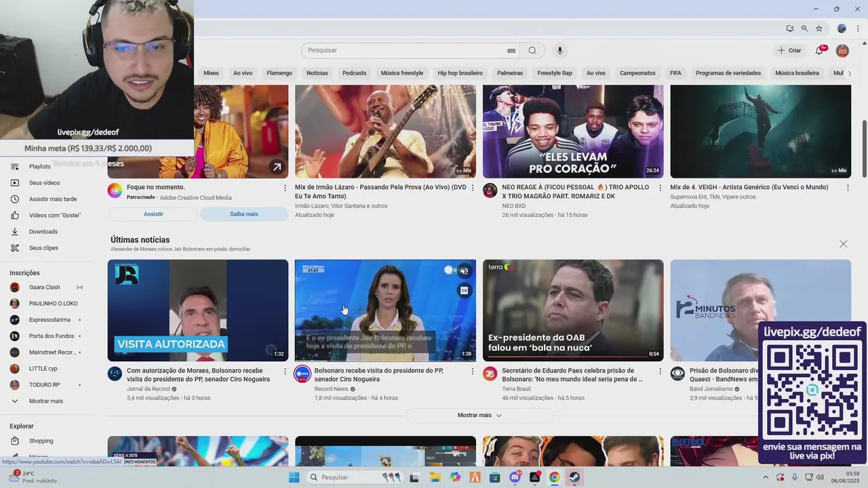The height and width of the screenshot is (488, 868).
Task: Select the Podcasts category chip
Action: (354, 73)
